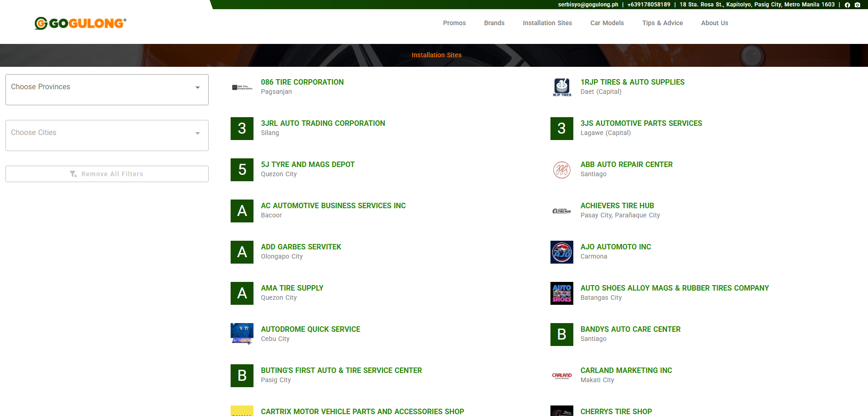Open ABB AUTO REPAIR CENTER listing
The height and width of the screenshot is (416, 868).
coord(626,164)
